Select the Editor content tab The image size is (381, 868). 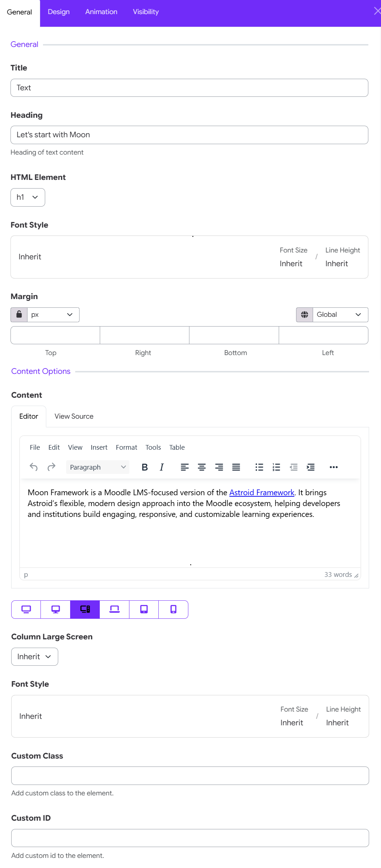[29, 416]
